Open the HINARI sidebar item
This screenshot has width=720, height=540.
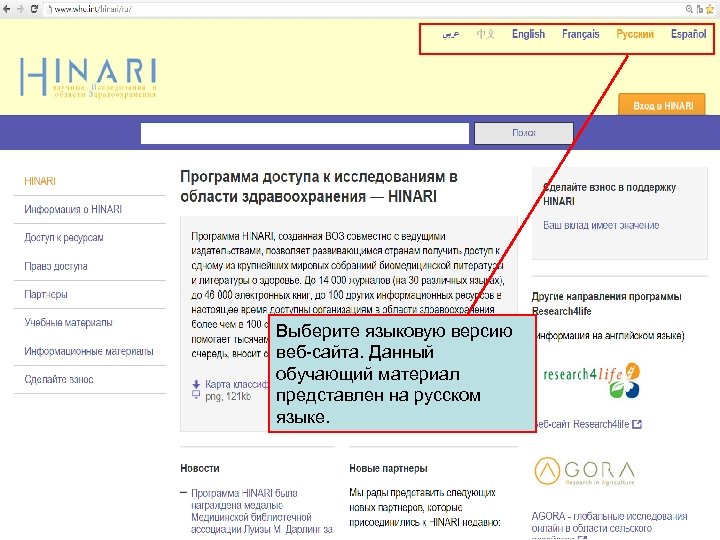pyautogui.click(x=40, y=181)
